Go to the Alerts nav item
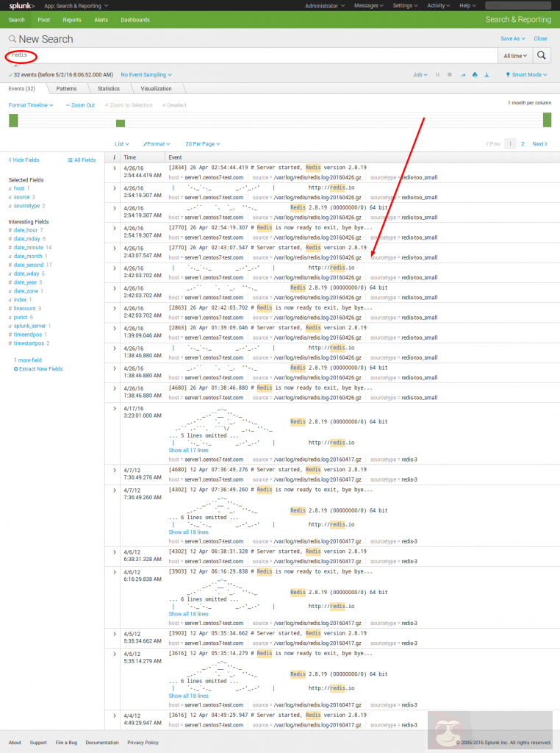Image resolution: width=560 pixels, height=753 pixels. [x=101, y=20]
